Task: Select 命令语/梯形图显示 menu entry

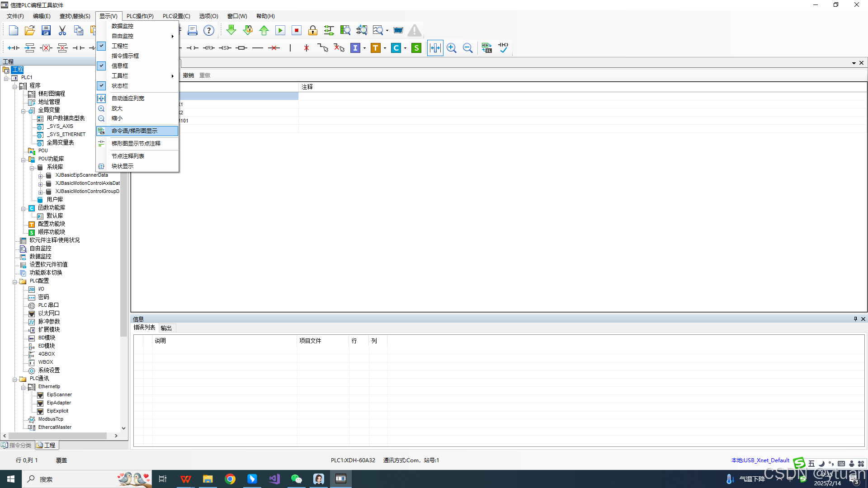Action: 134,131
